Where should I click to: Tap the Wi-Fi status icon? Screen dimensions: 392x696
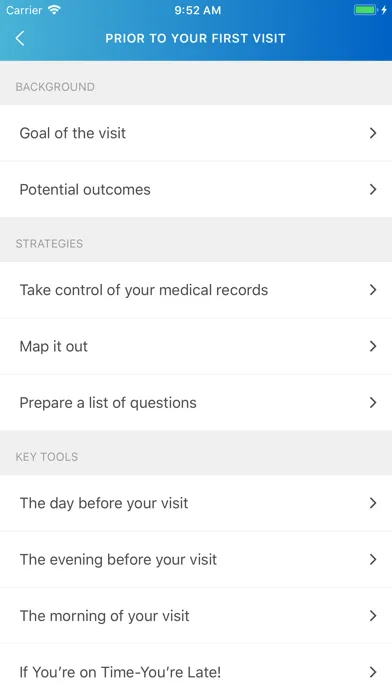[x=54, y=11]
